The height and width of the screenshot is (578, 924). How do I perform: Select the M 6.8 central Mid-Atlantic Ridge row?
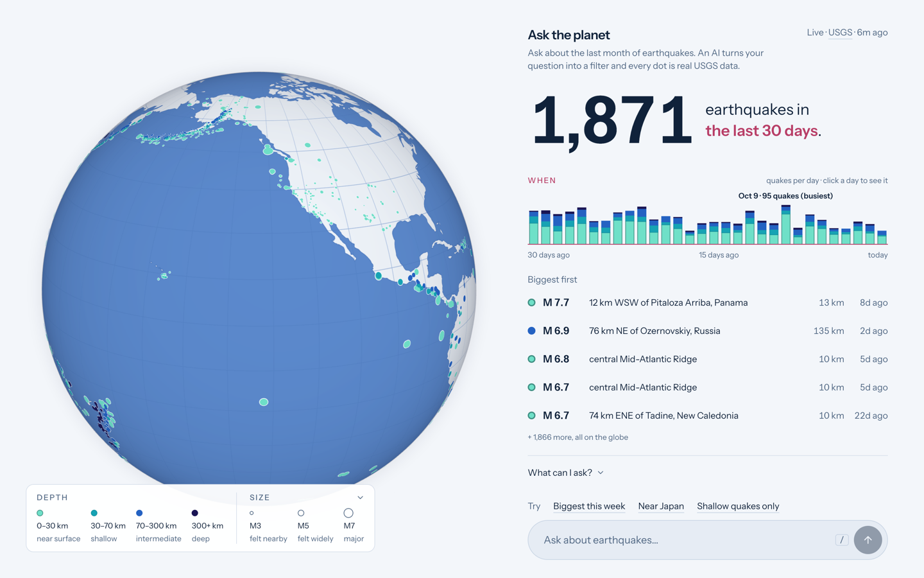click(x=708, y=359)
